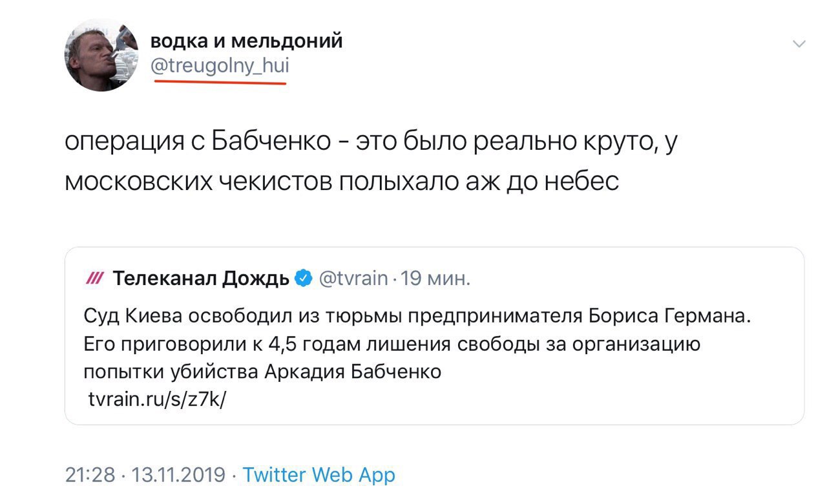Click the @treugolny_hui handle
The height and width of the screenshot is (504, 827).
pos(220,65)
